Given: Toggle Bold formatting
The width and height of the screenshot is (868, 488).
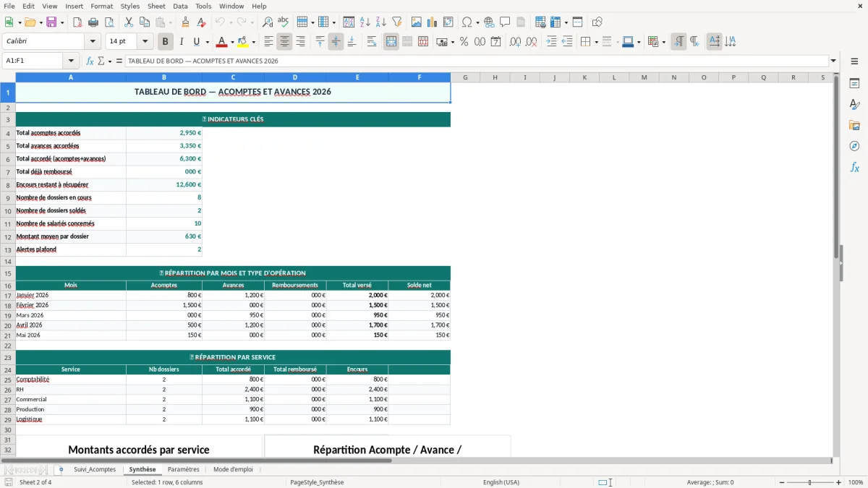Looking at the screenshot, I should point(165,42).
